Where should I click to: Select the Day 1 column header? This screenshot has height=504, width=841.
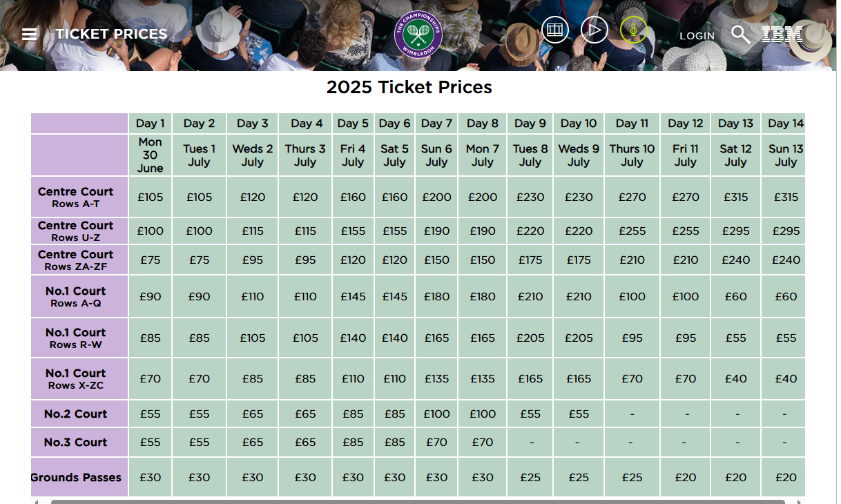pyautogui.click(x=150, y=124)
